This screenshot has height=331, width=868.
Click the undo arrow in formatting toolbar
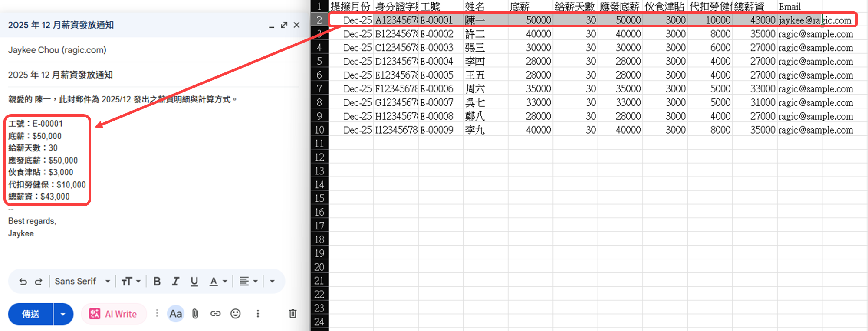coord(23,282)
